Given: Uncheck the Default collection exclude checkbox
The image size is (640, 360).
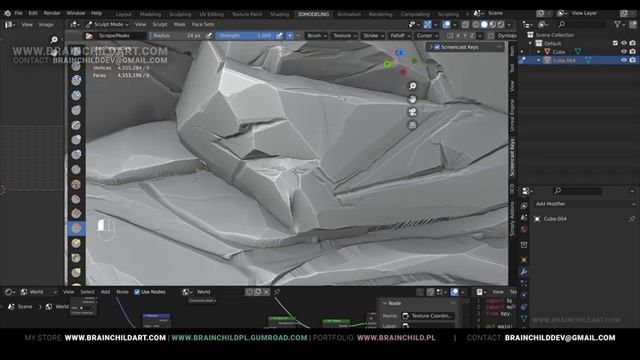Looking at the screenshot, I should tap(615, 43).
